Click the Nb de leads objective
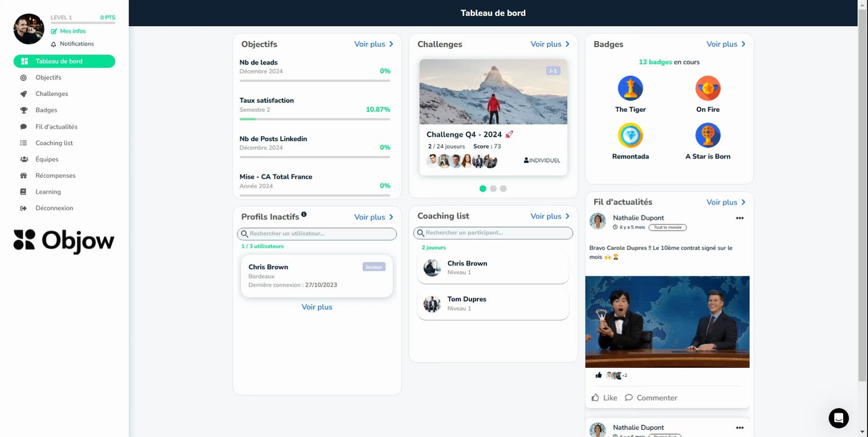Image resolution: width=868 pixels, height=437 pixels. click(x=315, y=71)
